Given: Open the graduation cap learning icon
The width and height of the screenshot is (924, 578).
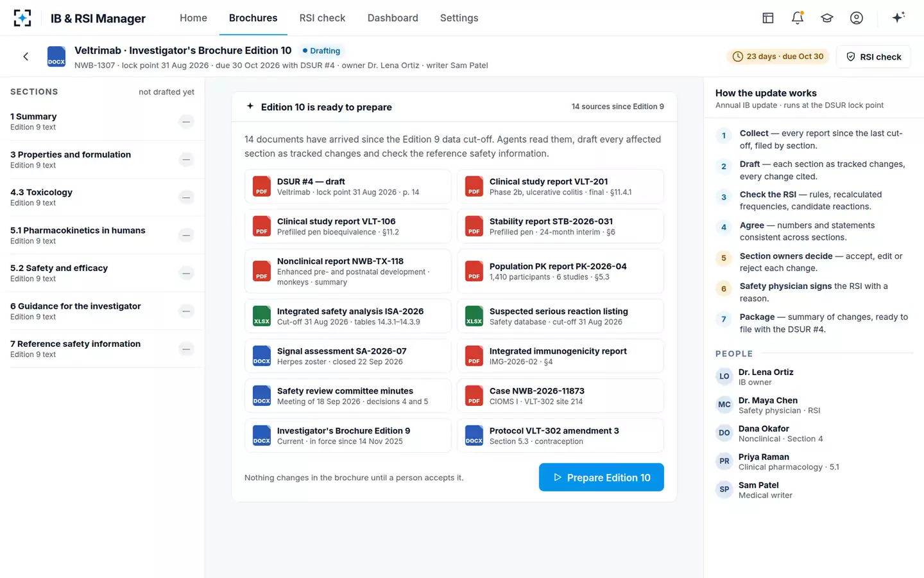Looking at the screenshot, I should coord(827,18).
